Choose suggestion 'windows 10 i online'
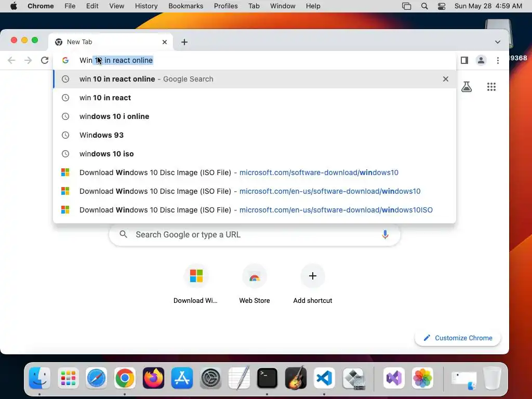532x399 pixels. click(255, 116)
